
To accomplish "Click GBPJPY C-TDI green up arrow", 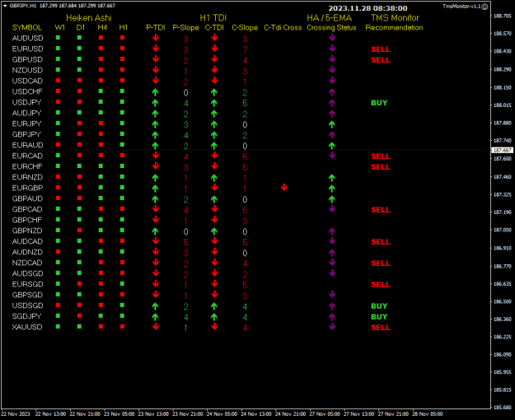I will [214, 134].
